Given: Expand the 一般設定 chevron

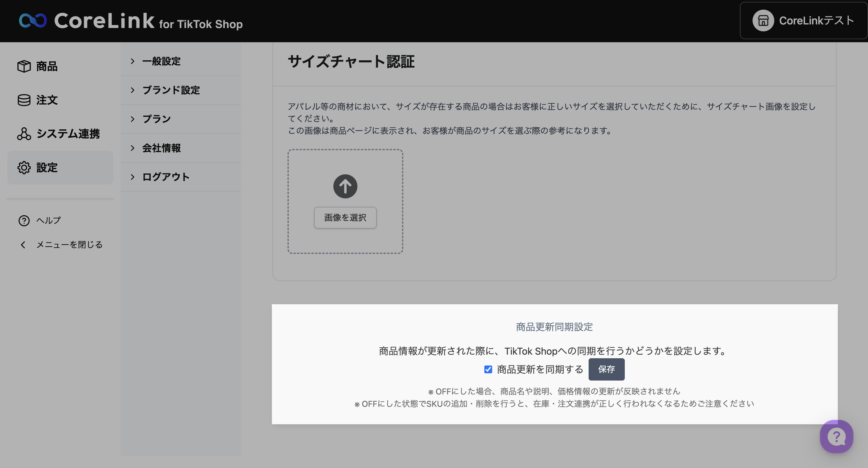Looking at the screenshot, I should click(132, 61).
